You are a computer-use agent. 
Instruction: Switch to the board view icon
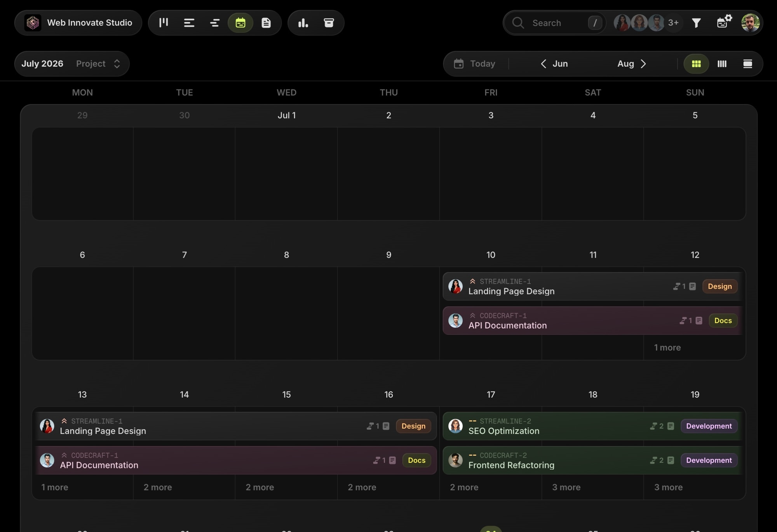(x=164, y=23)
